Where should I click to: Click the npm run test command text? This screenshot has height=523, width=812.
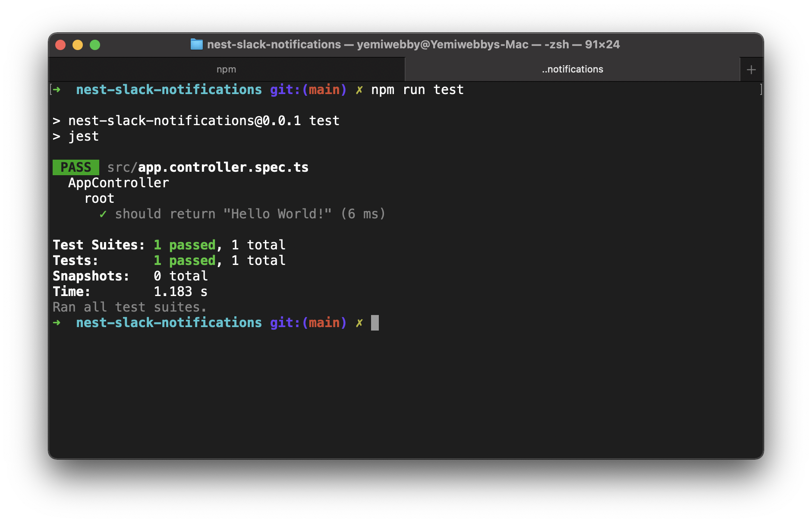point(418,90)
